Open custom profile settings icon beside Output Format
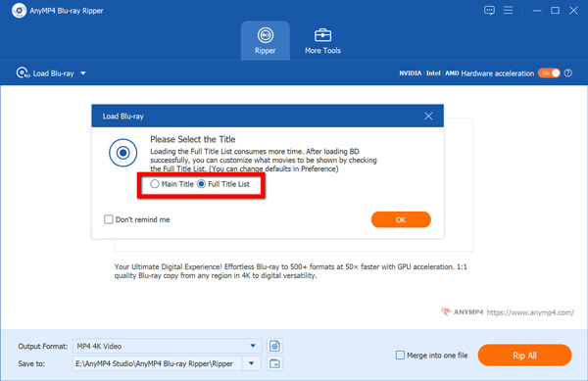Viewport: 588px width, 381px height. point(274,346)
